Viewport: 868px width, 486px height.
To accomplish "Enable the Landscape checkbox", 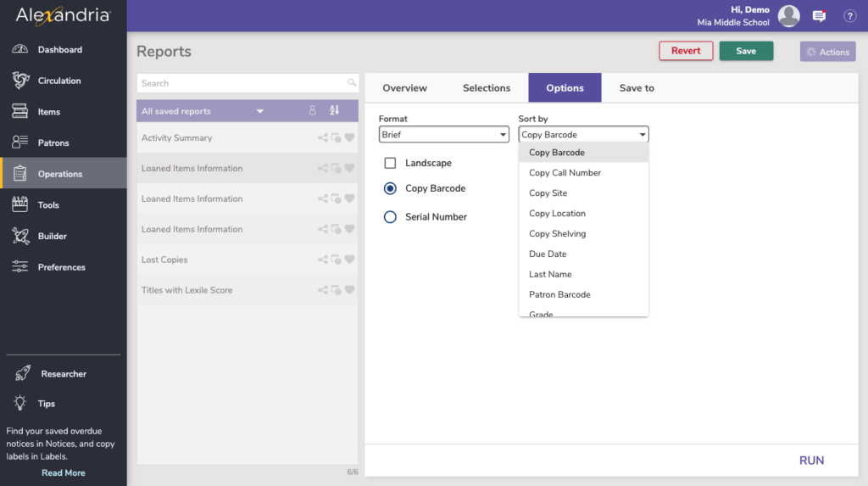I will pyautogui.click(x=390, y=163).
